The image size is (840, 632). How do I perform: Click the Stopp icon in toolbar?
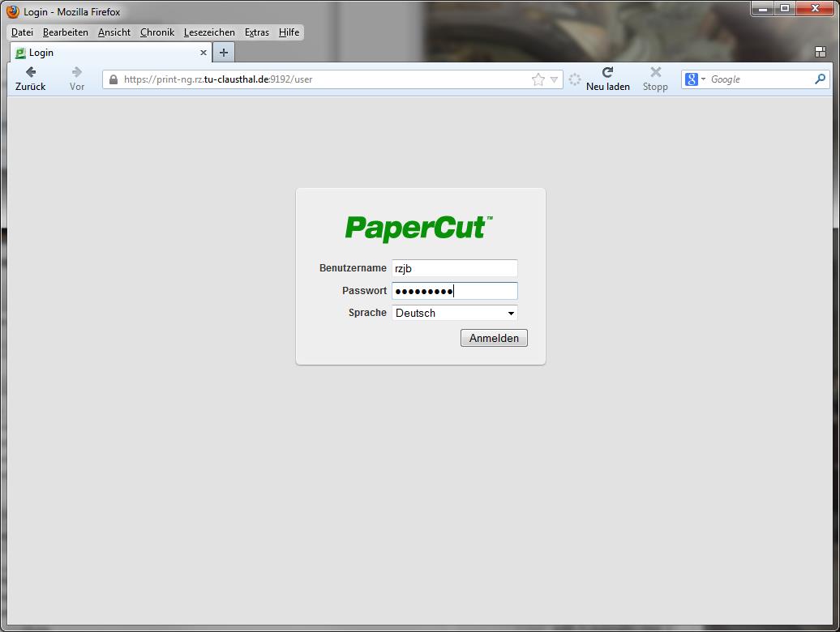655,73
